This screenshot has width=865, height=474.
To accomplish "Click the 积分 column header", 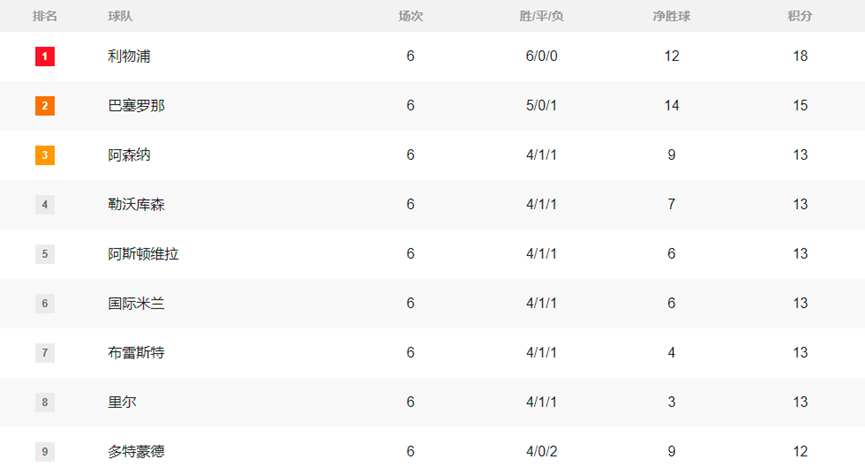I will click(800, 16).
